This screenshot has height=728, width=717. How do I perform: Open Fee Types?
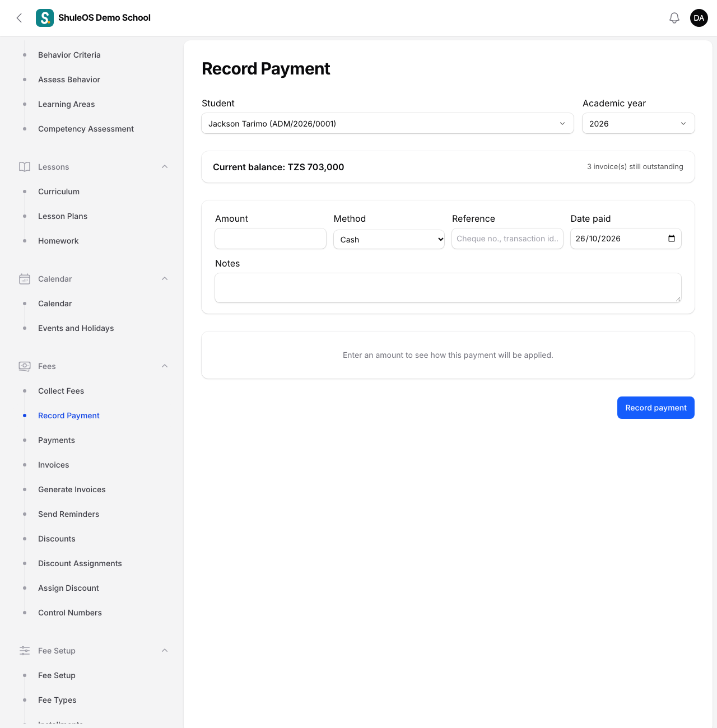57,700
